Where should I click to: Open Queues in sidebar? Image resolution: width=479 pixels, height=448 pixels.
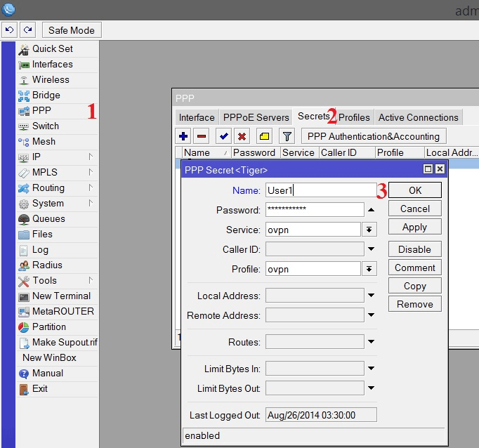point(58,218)
